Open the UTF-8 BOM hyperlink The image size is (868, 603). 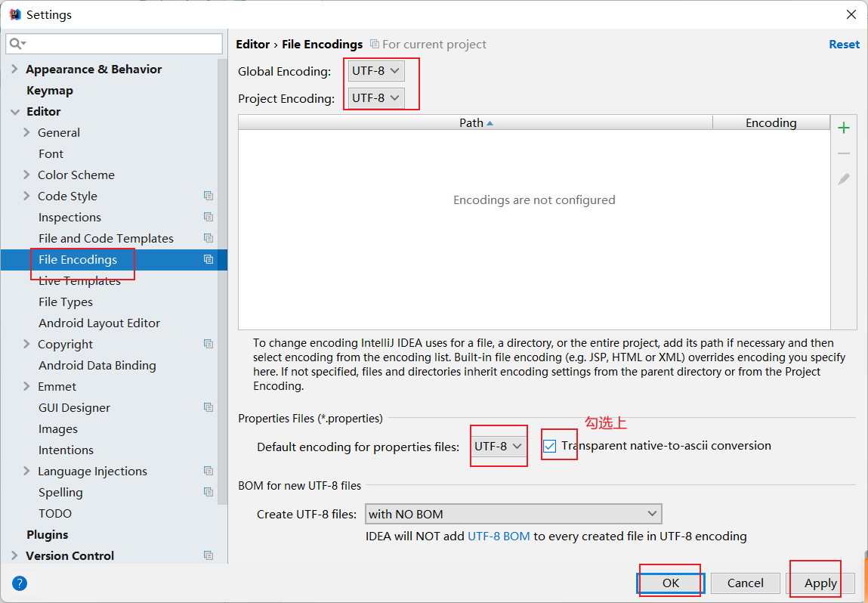click(499, 536)
